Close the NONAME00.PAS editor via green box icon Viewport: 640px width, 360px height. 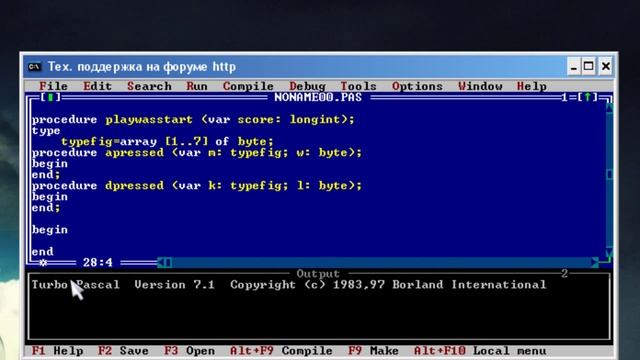tap(51, 97)
